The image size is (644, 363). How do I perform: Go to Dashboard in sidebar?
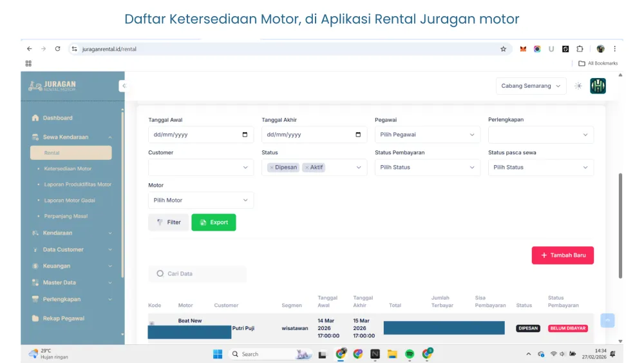57,118
